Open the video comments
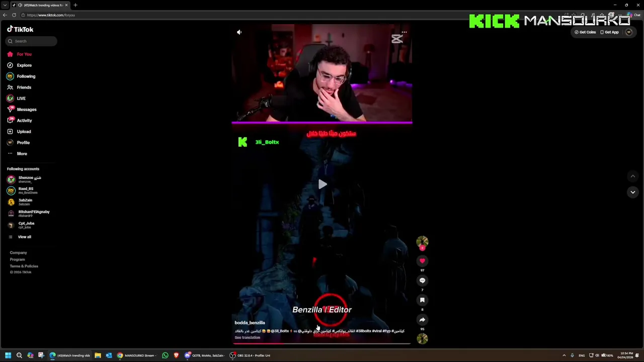 pyautogui.click(x=422, y=281)
